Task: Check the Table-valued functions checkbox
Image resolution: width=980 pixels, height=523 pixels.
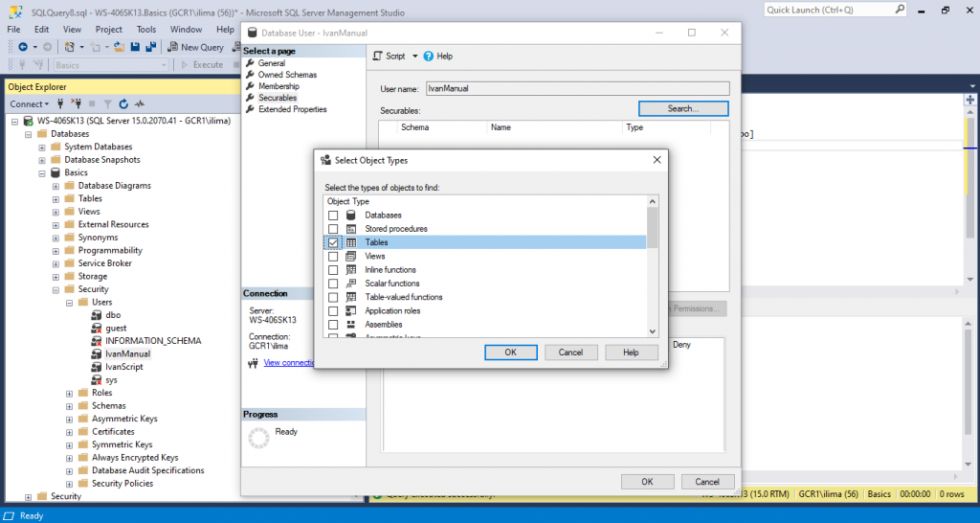Action: [333, 298]
